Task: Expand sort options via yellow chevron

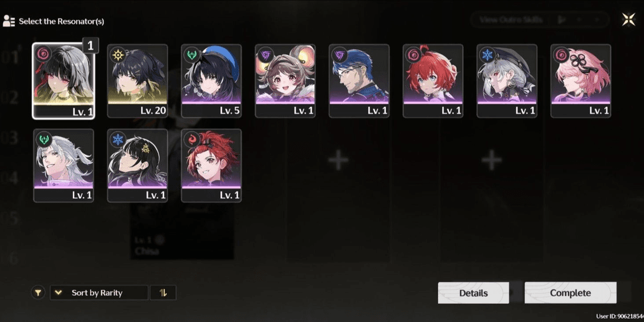Action: tap(59, 293)
